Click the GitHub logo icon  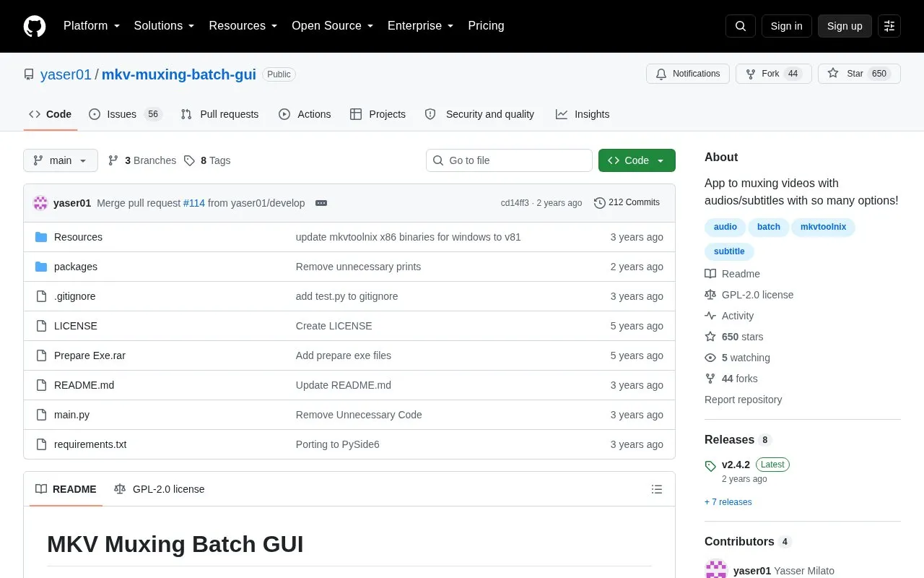(35, 26)
